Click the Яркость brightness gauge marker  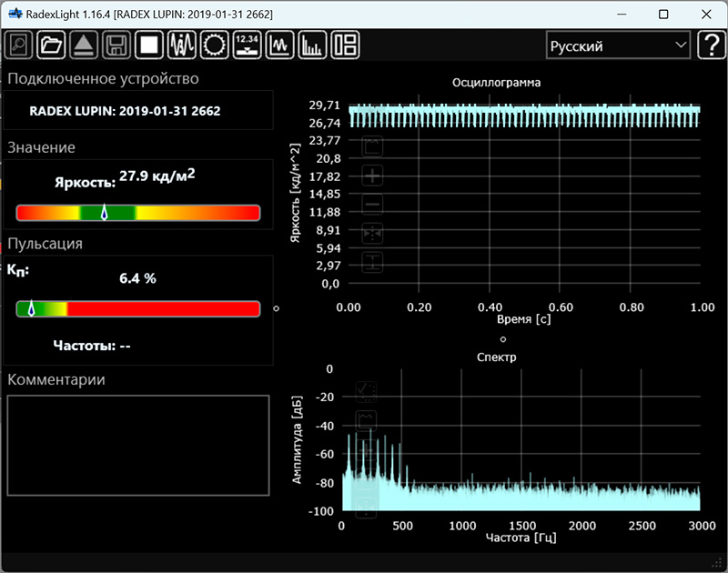pos(104,213)
